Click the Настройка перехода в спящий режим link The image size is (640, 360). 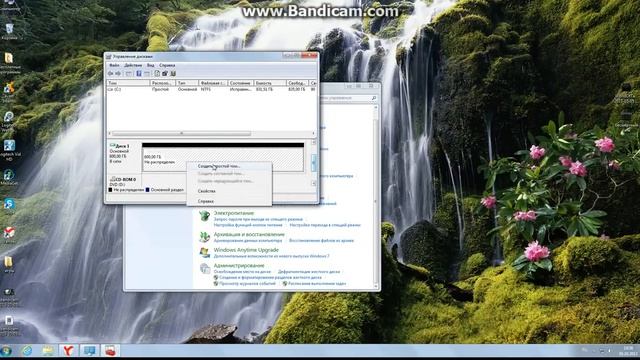[x=325, y=225]
